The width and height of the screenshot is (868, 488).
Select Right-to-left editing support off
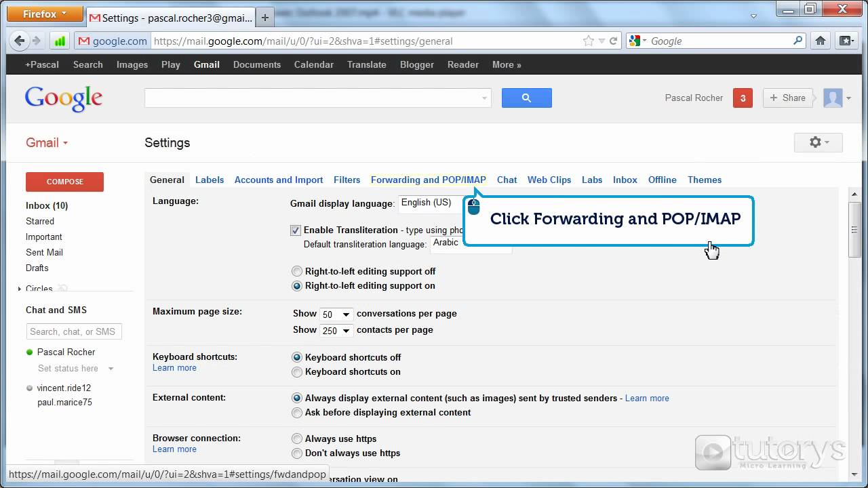coord(296,271)
